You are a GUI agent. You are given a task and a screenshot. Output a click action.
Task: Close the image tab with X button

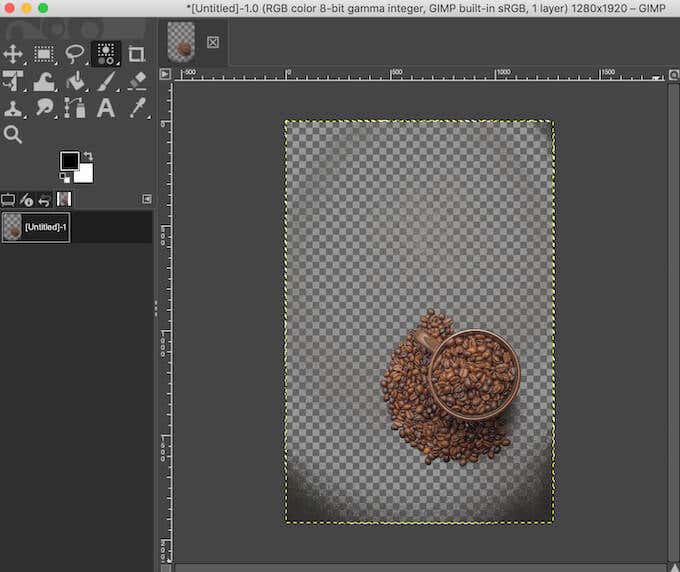[x=213, y=42]
